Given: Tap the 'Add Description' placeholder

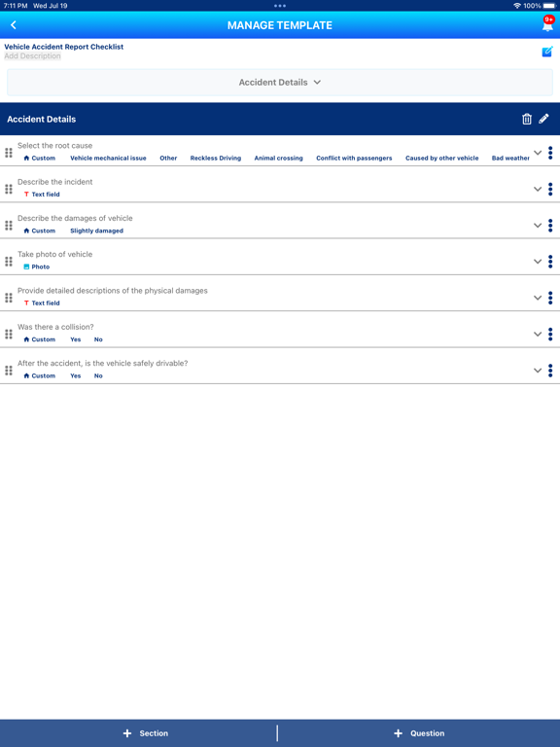Looking at the screenshot, I should [x=32, y=56].
